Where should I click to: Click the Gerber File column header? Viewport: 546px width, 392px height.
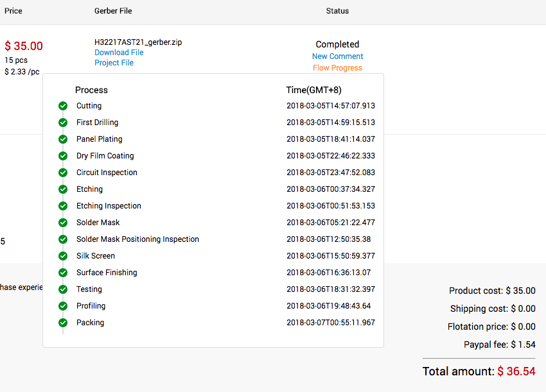coord(113,11)
